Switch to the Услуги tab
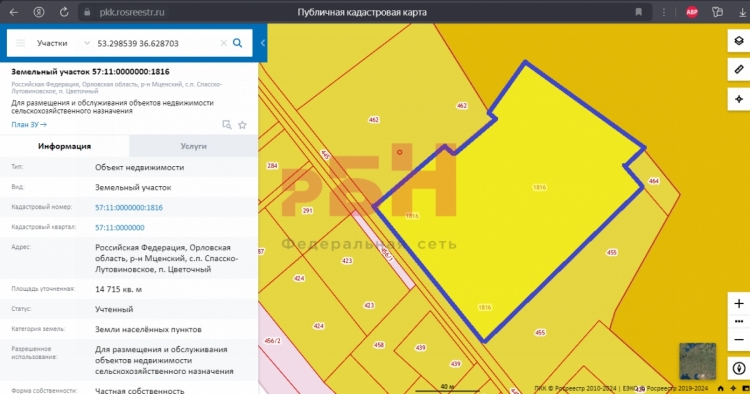750x394 pixels. 193,146
